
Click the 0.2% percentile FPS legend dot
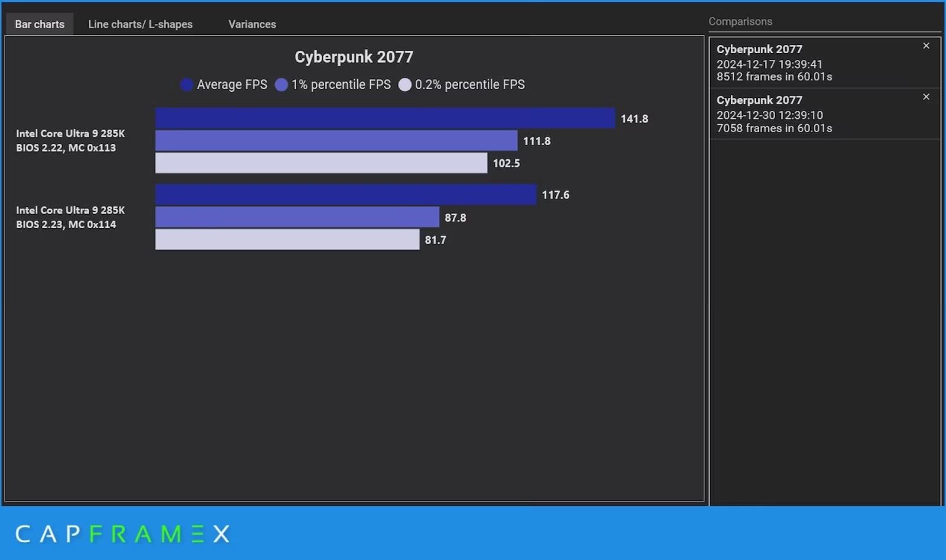tap(405, 85)
